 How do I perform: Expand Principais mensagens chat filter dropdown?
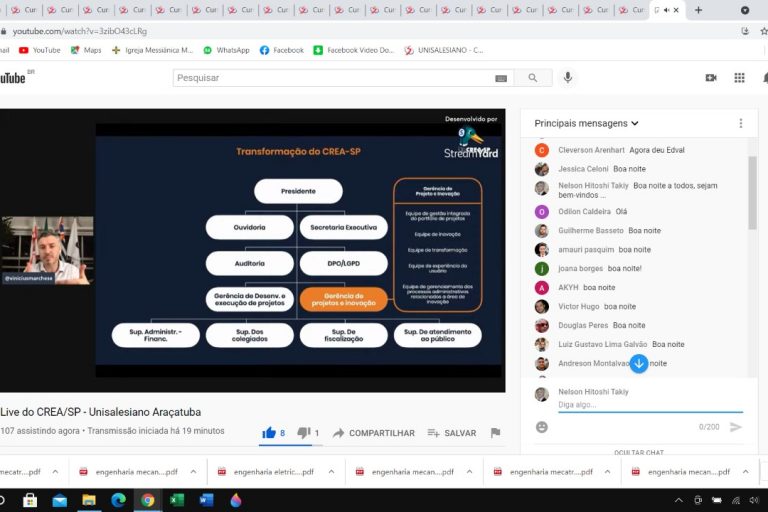pos(586,123)
